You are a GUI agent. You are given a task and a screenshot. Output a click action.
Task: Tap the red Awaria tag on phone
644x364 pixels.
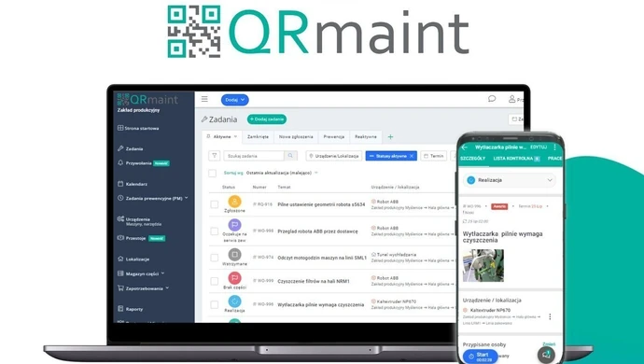[x=499, y=206]
